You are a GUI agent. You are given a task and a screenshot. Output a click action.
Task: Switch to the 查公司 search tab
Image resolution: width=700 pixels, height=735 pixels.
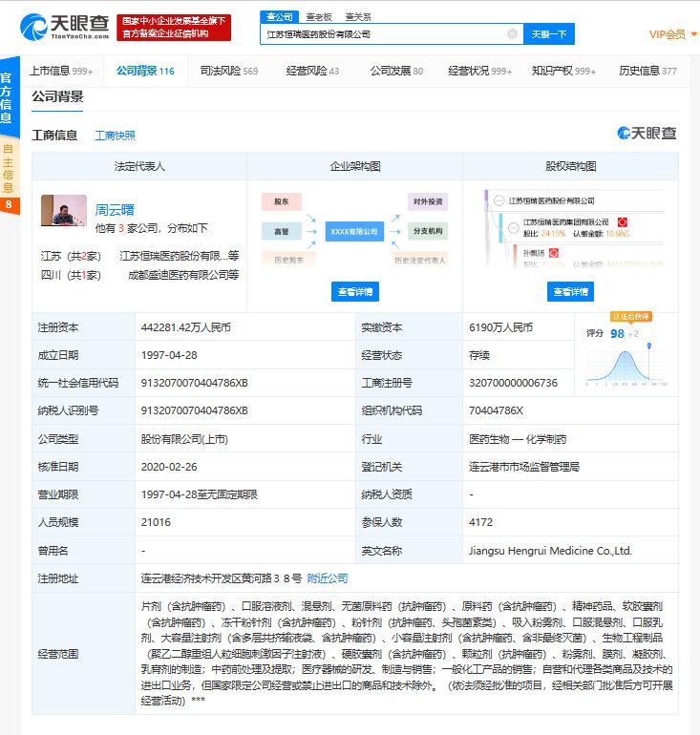click(x=280, y=17)
